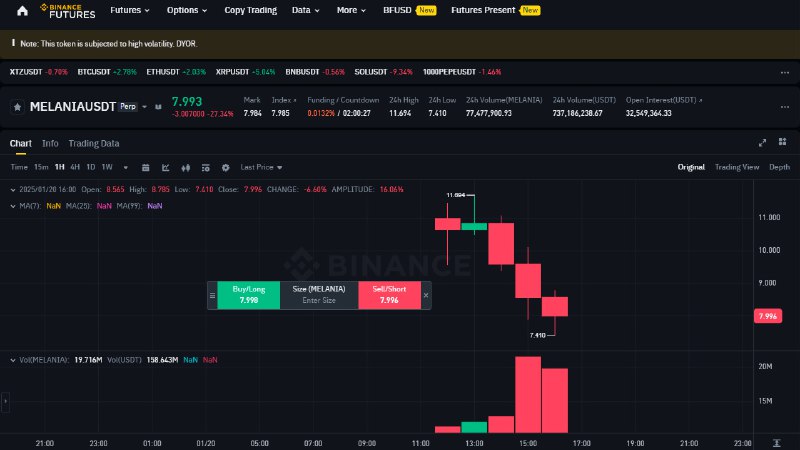Select the 4H interval
The width and height of the screenshot is (800, 450).
coord(75,167)
